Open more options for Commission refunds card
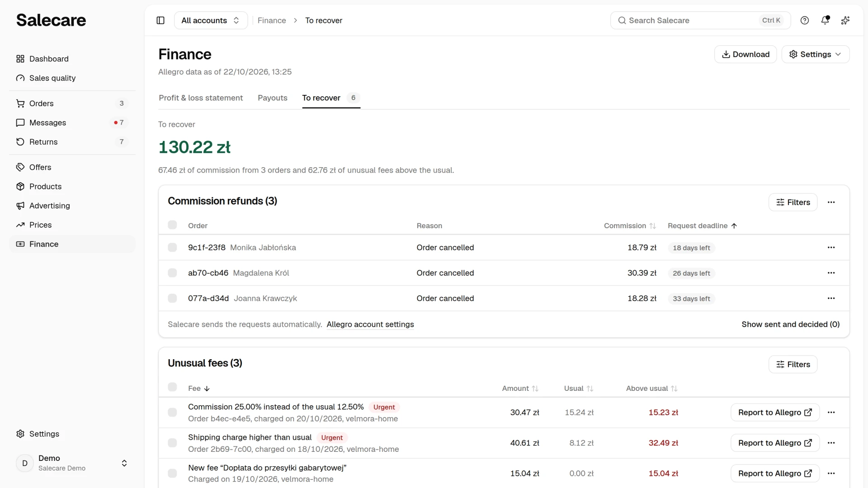 click(x=831, y=202)
